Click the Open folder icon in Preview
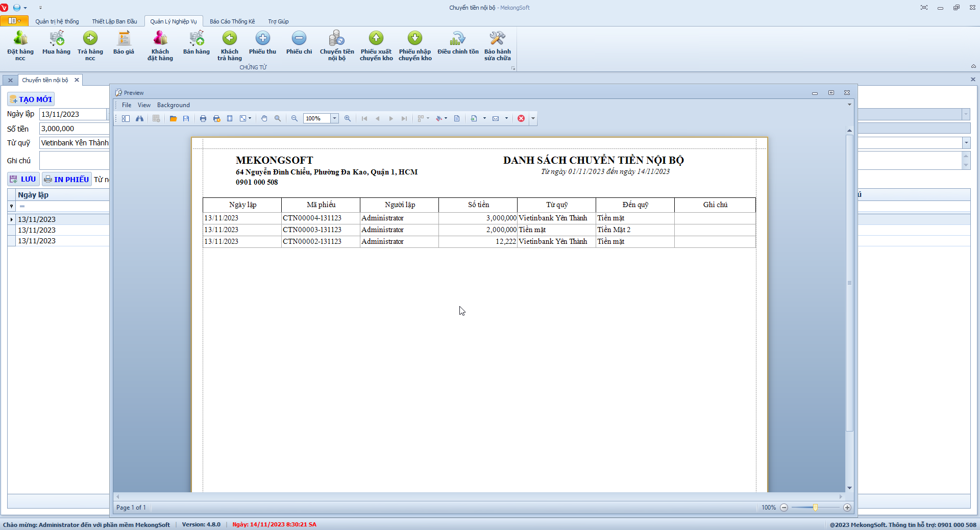Screen dimensions: 980x530 click(174, 118)
